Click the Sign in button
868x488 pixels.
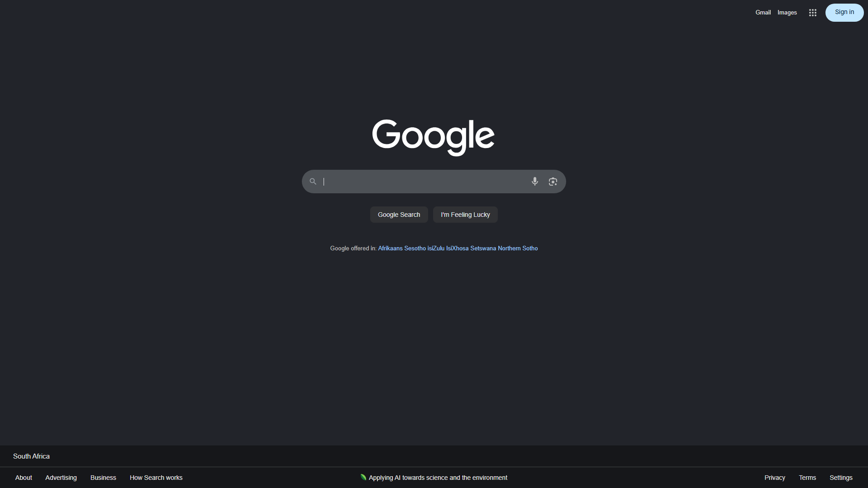click(x=844, y=12)
